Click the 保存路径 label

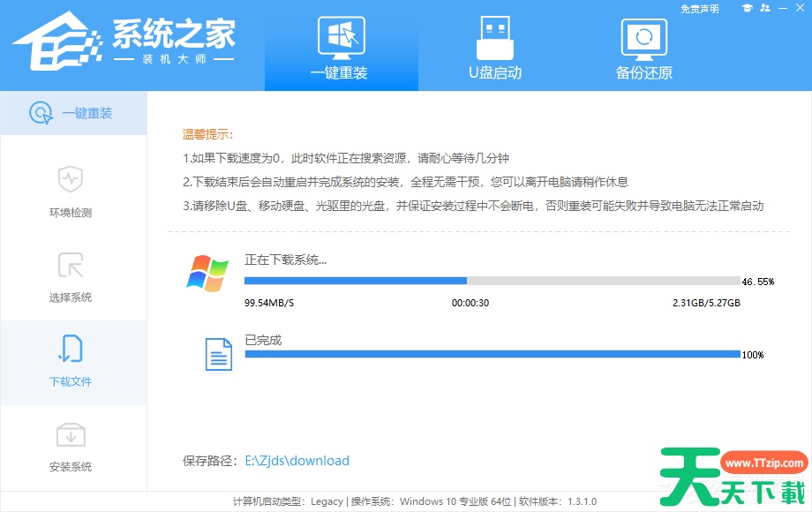[210, 461]
